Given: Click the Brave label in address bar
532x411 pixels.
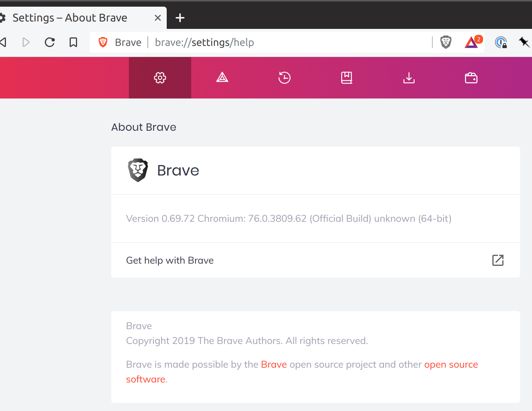Looking at the screenshot, I should (128, 42).
